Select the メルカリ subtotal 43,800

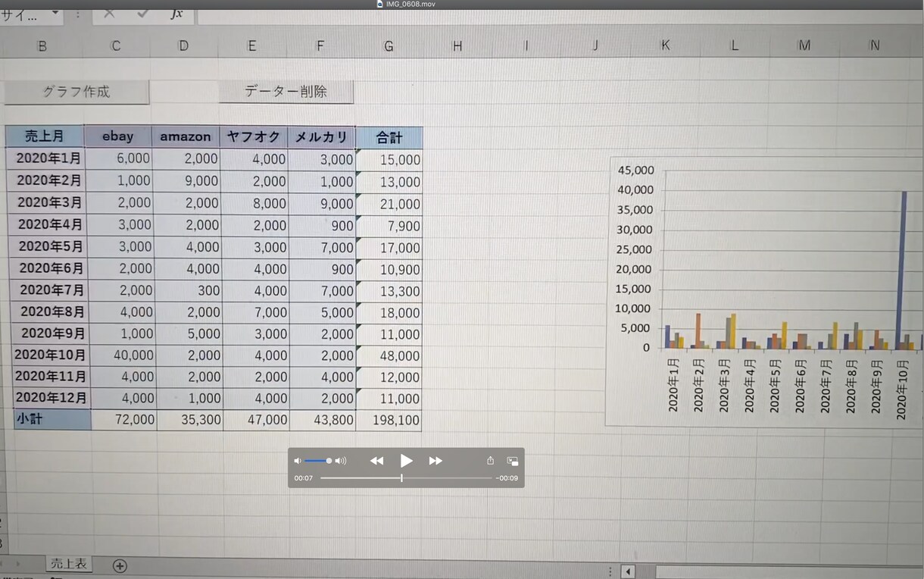tap(323, 420)
